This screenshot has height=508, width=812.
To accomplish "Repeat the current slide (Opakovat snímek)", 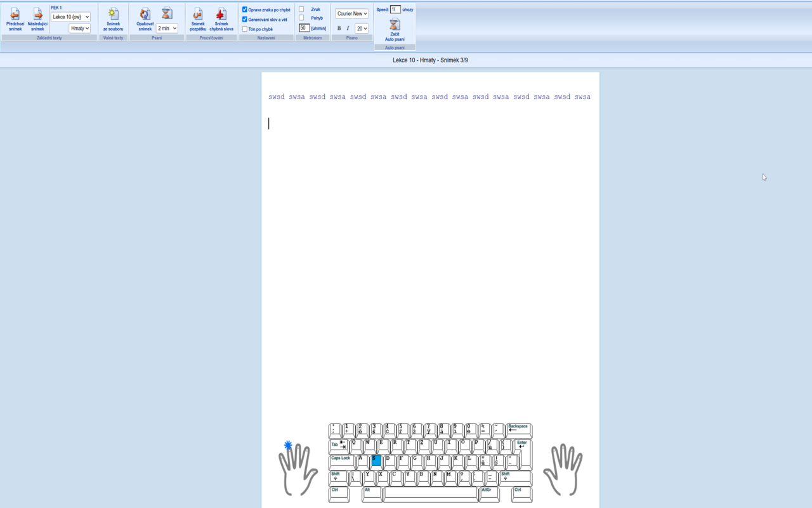I will coord(145,19).
